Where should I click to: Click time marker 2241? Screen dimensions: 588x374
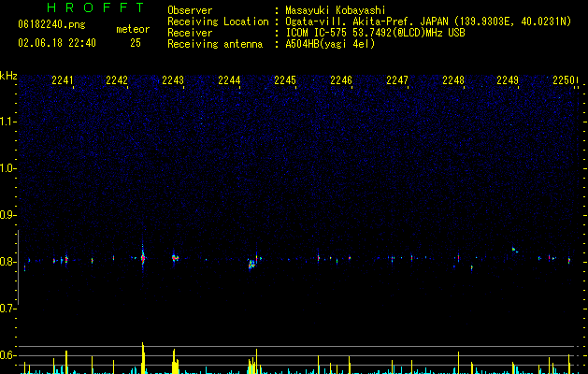coord(63,80)
